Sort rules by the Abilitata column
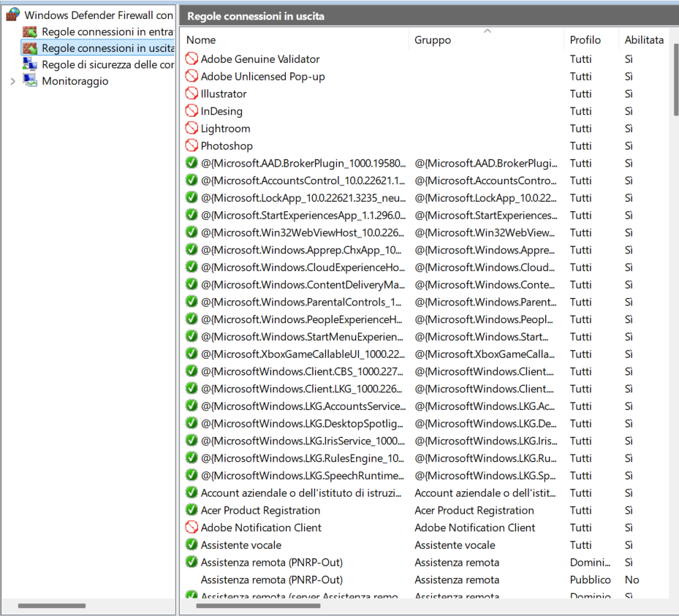This screenshot has width=679, height=616. point(644,40)
